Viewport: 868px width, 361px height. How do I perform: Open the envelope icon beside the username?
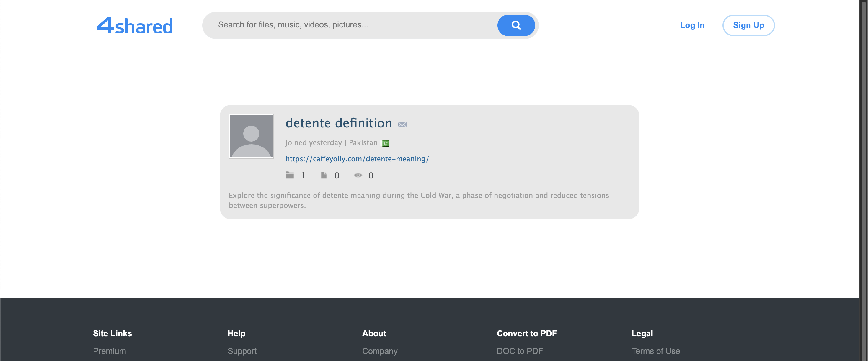[402, 124]
